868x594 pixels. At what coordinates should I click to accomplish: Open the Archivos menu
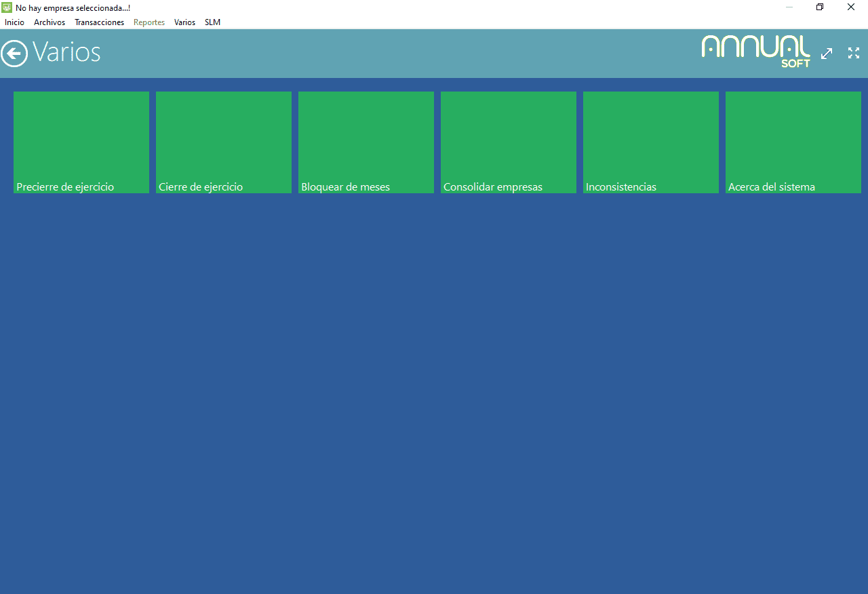click(50, 22)
